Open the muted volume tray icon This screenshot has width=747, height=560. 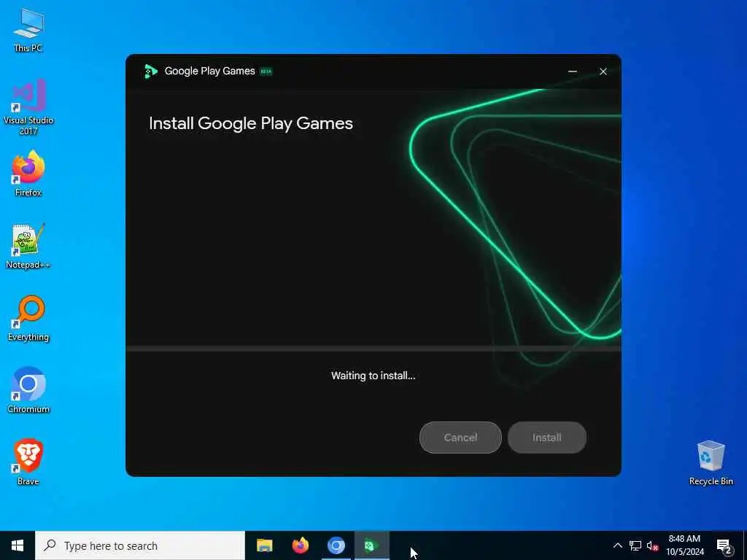(653, 545)
